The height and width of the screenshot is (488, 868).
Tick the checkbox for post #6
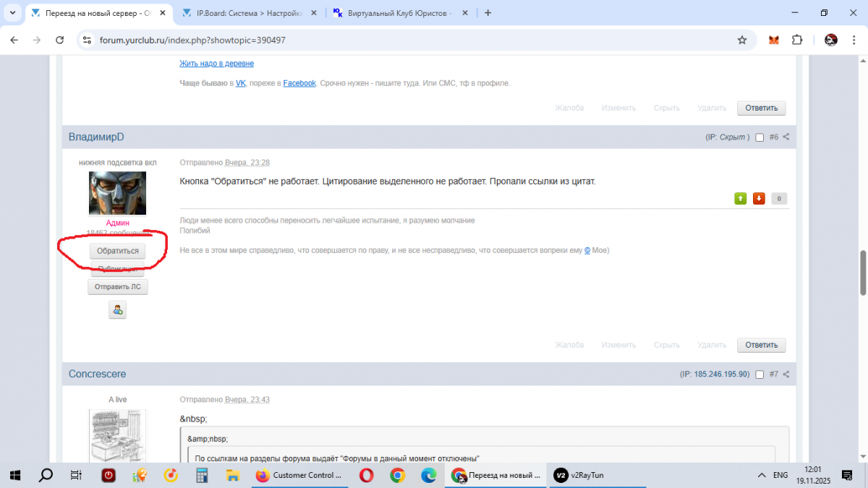tap(759, 137)
